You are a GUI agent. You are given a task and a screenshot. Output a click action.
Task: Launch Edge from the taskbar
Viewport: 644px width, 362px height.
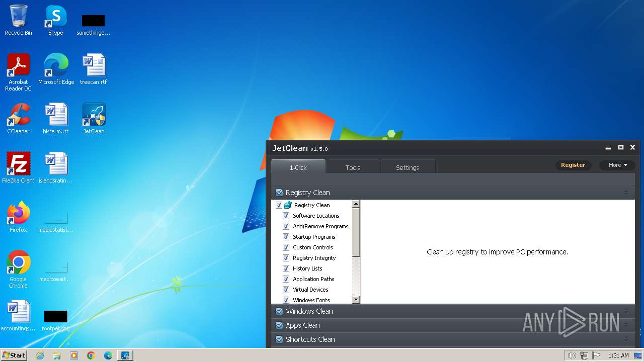[x=108, y=355]
